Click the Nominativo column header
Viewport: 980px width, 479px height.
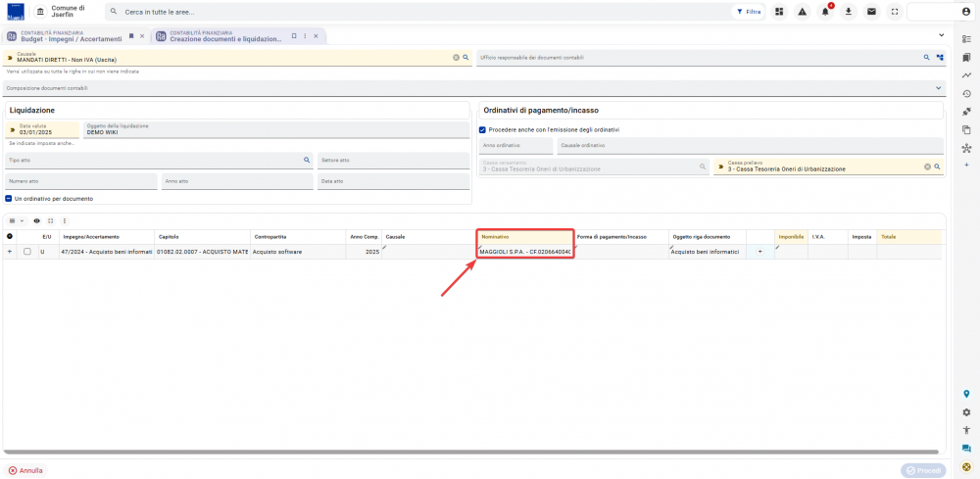pos(525,237)
